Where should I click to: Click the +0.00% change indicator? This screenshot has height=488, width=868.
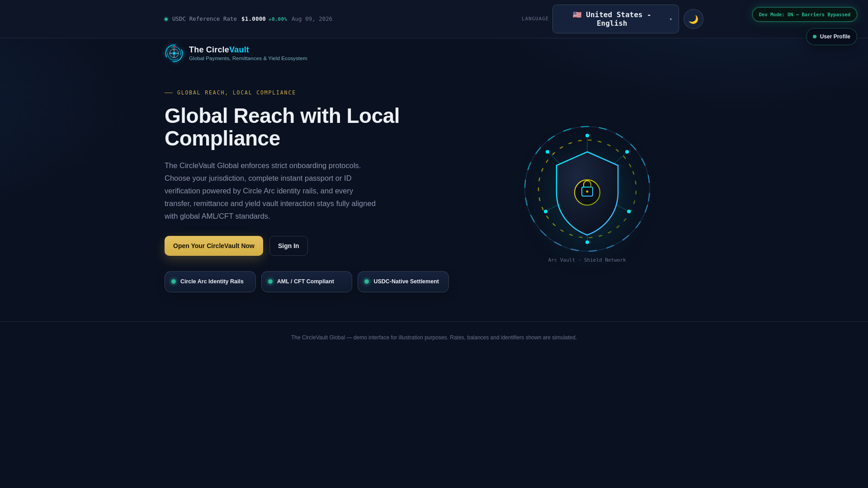coord(278,19)
